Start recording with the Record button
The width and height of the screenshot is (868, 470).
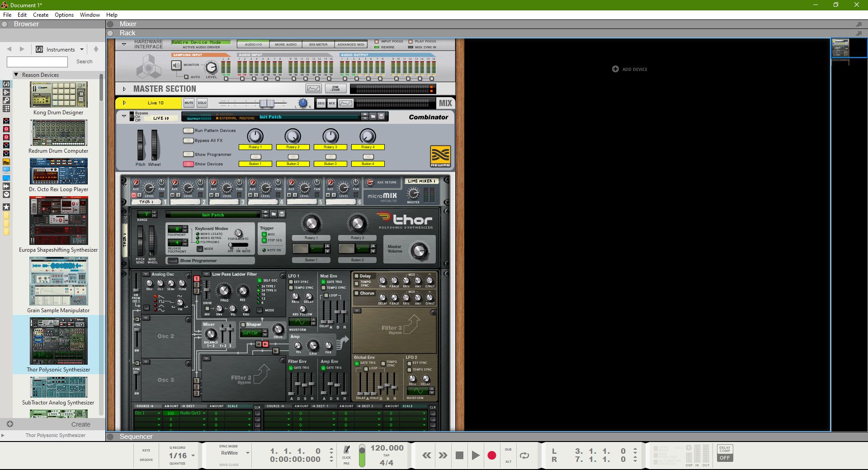(x=492, y=456)
